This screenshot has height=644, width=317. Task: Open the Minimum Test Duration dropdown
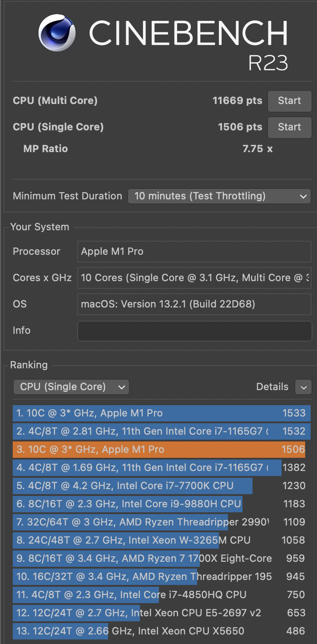219,196
